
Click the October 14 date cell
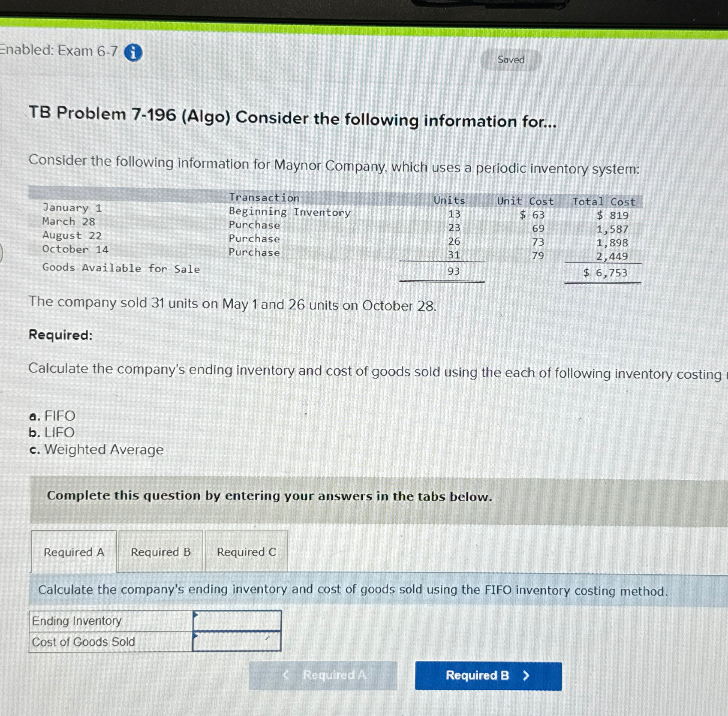click(75, 249)
